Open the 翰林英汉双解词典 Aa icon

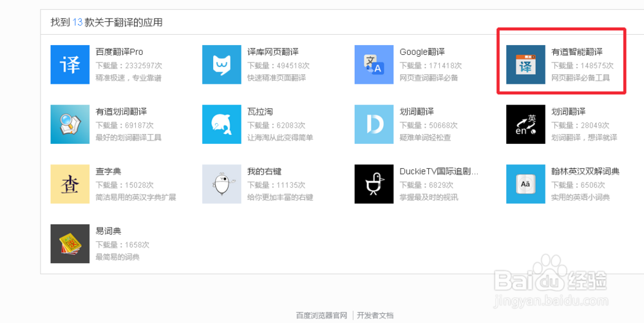click(526, 184)
